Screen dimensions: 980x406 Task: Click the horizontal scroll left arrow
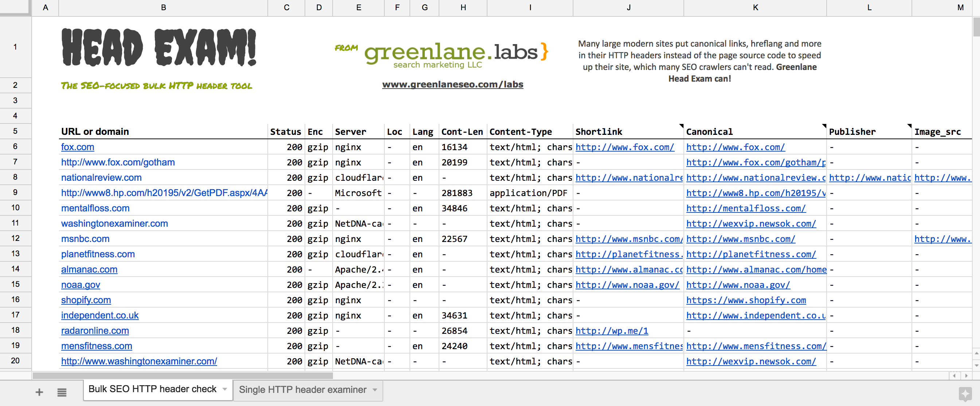[954, 375]
